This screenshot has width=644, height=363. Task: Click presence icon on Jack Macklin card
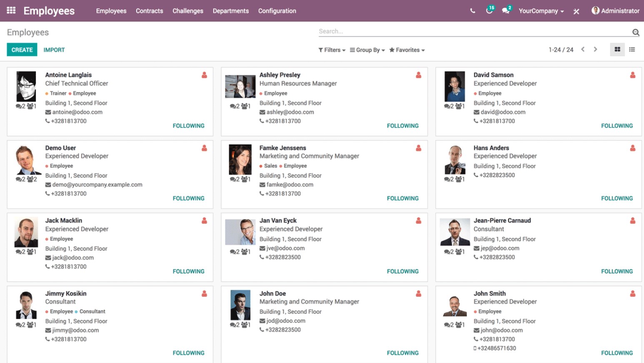click(204, 221)
